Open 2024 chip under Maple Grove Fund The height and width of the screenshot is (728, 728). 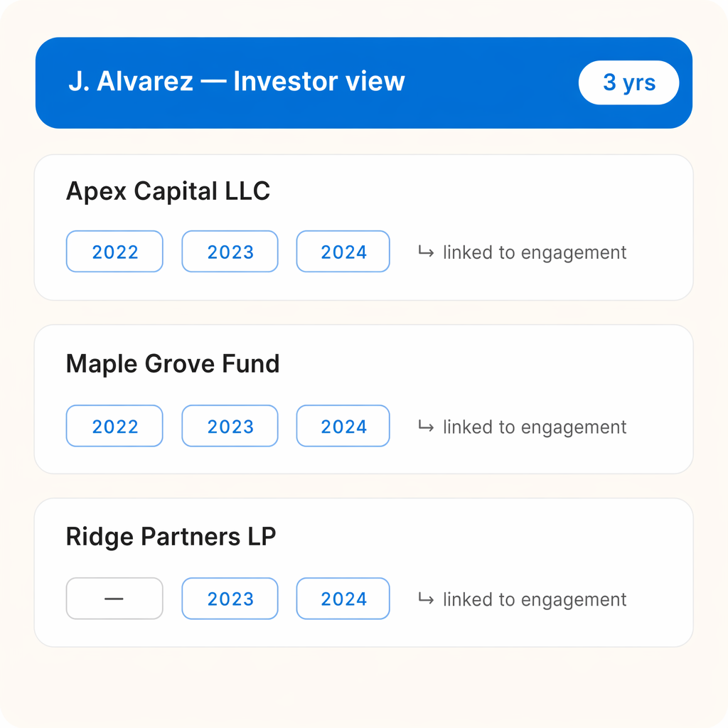(343, 427)
